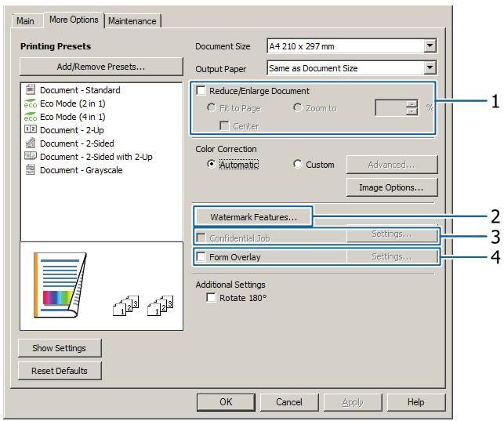Click the Apply button
Image resolution: width=504 pixels, height=421 pixels.
pos(353,402)
